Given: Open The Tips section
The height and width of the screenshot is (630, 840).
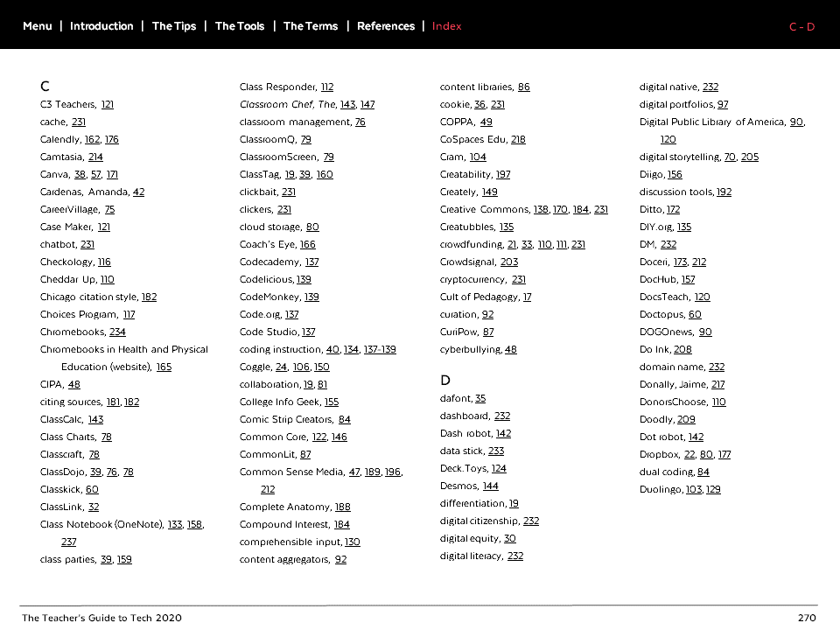Looking at the screenshot, I should pos(174,25).
